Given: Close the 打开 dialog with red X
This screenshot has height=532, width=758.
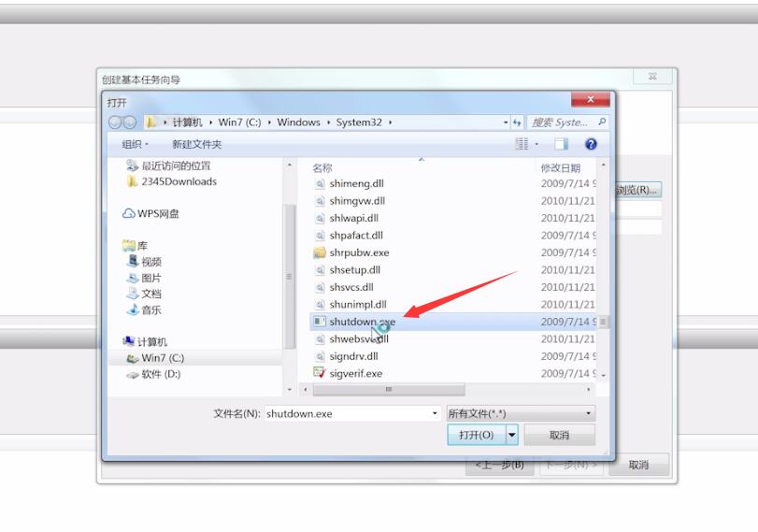Looking at the screenshot, I should 591,99.
